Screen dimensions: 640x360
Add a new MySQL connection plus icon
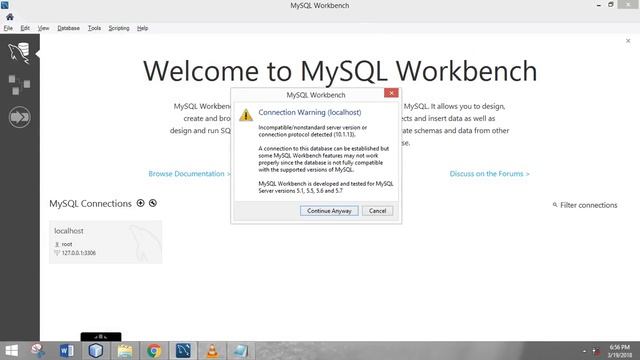(x=140, y=203)
